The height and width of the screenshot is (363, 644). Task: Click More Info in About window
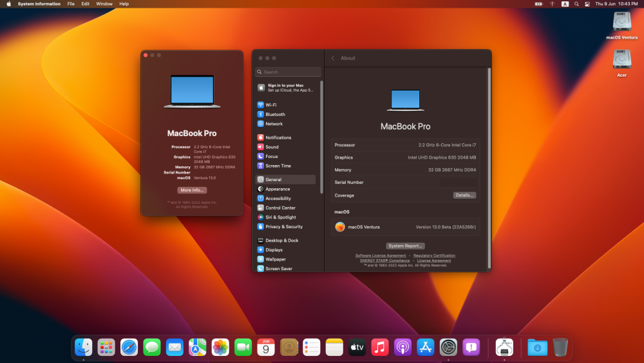click(192, 190)
